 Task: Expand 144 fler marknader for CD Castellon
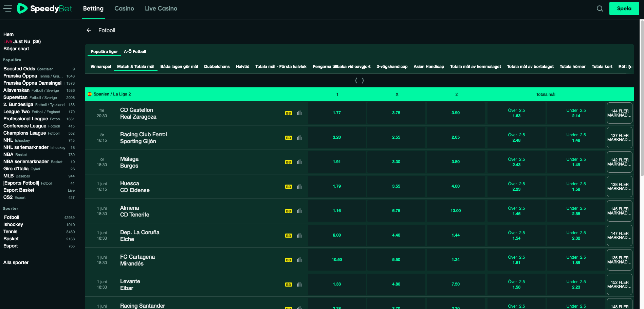coord(620,113)
